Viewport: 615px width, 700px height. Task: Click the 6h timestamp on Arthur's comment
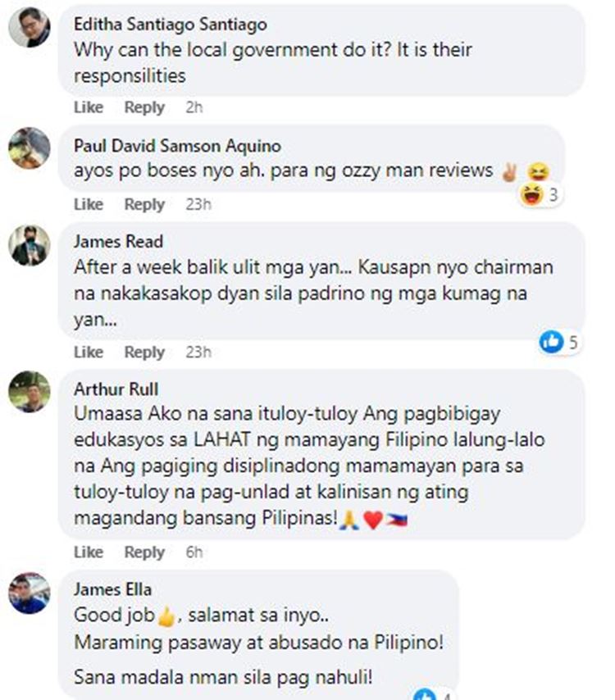pos(194,552)
